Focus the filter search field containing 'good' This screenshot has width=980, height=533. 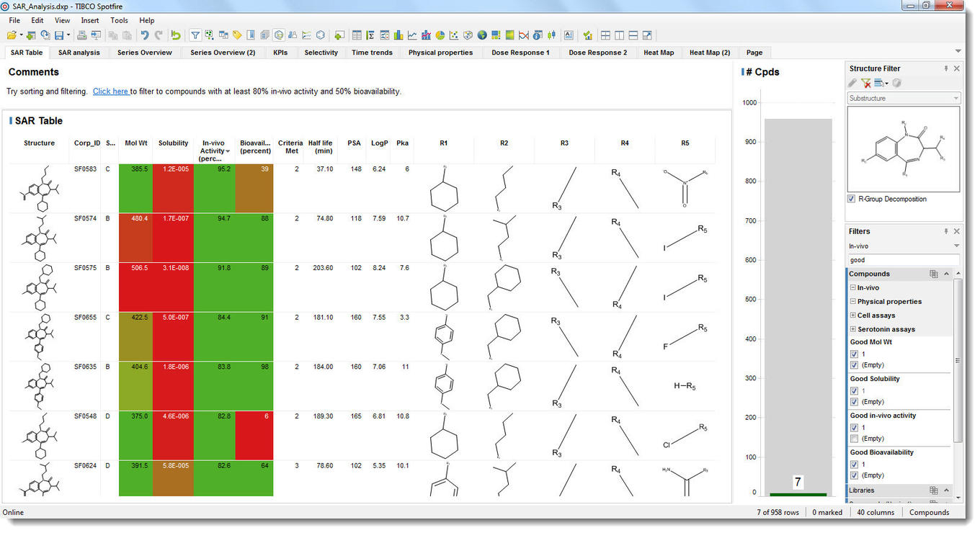[x=904, y=260]
